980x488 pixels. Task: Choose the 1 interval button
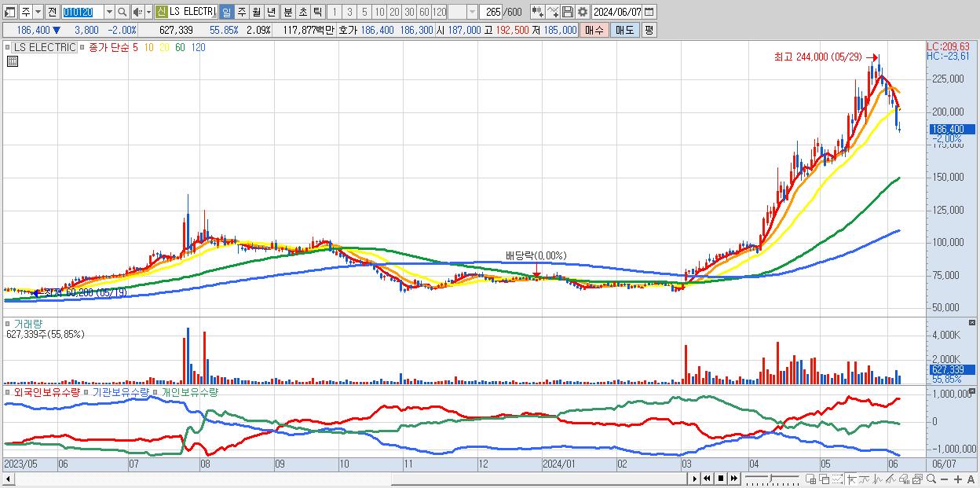(x=335, y=12)
